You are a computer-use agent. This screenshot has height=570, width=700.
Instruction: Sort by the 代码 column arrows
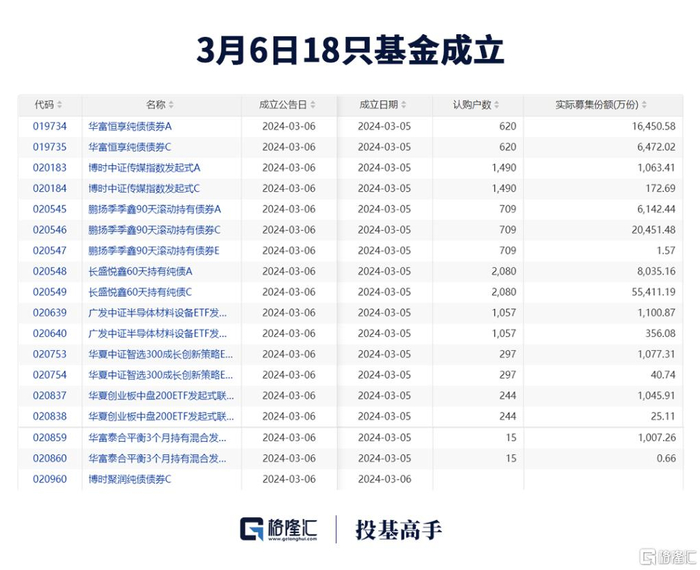point(60,105)
